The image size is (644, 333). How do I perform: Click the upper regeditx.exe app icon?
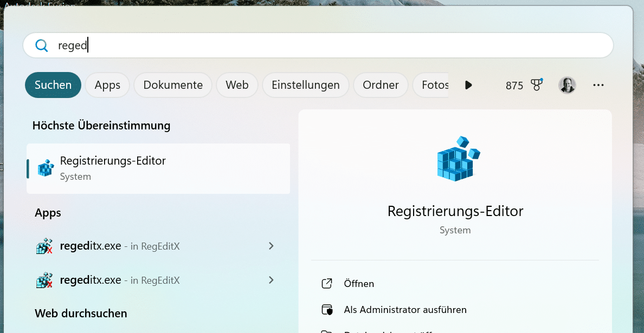tap(44, 246)
